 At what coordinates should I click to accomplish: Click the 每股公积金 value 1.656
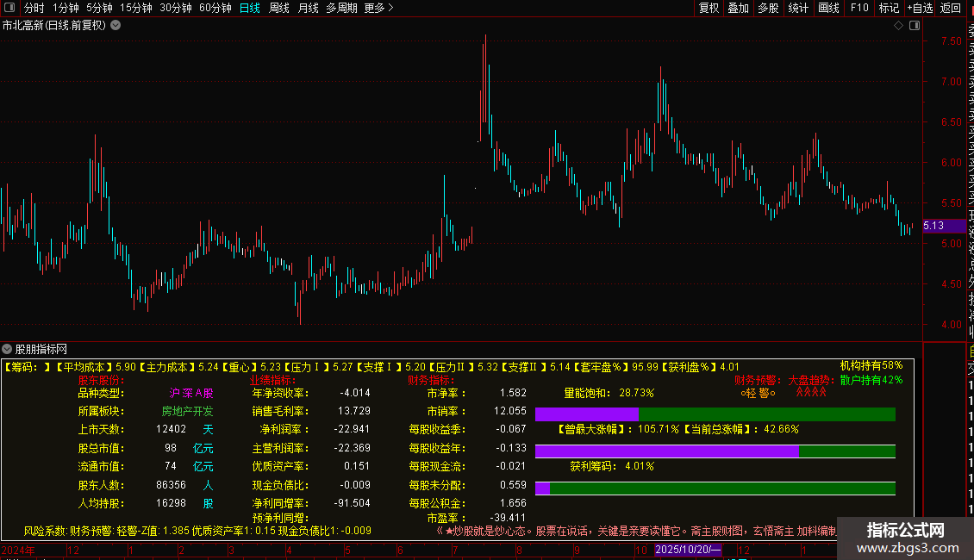pyautogui.click(x=513, y=503)
